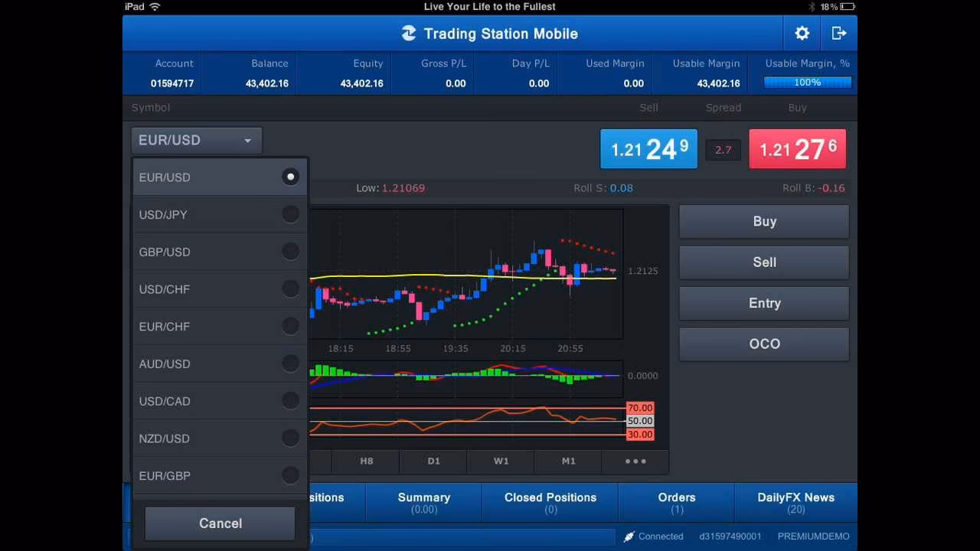This screenshot has height=551, width=980.
Task: Tap the logout icon in header
Action: pos(839,33)
